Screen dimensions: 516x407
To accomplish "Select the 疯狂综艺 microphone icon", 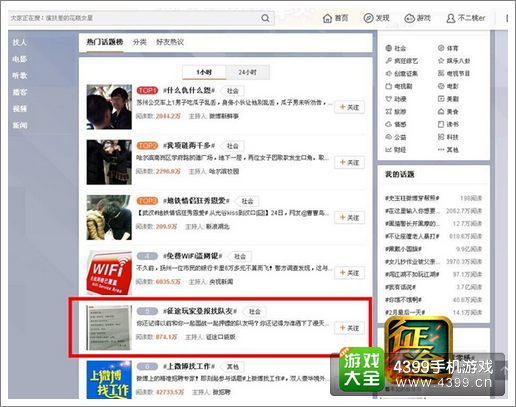I will click(x=388, y=61).
